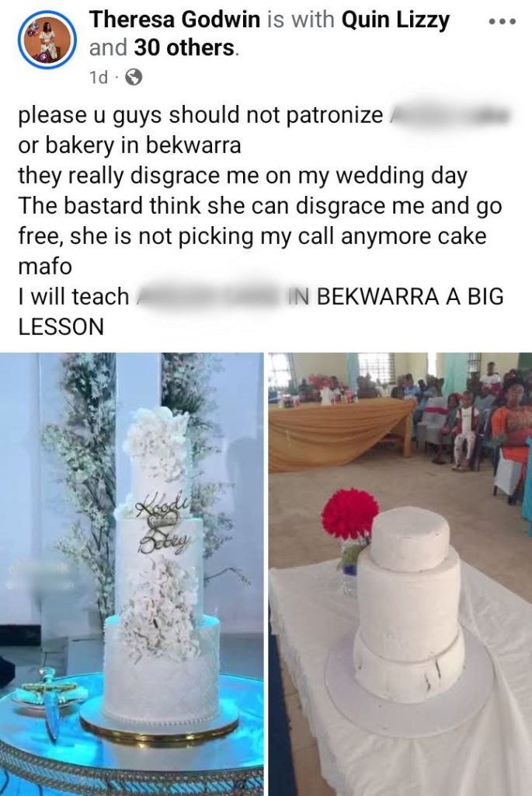Open the left photo of the floral cake
This screenshot has height=796, width=532.
click(x=132, y=574)
